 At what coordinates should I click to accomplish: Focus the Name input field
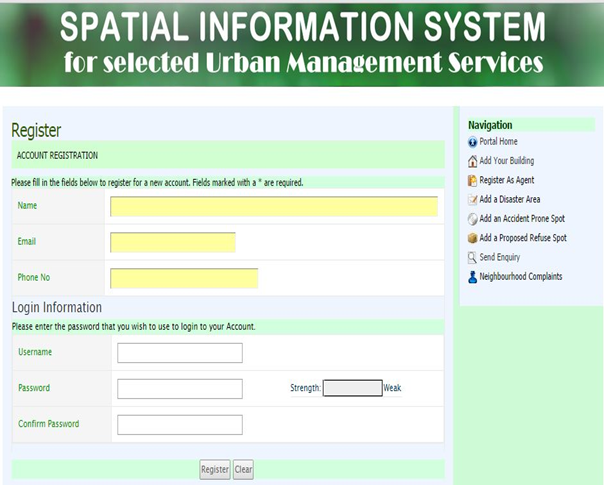pyautogui.click(x=273, y=206)
